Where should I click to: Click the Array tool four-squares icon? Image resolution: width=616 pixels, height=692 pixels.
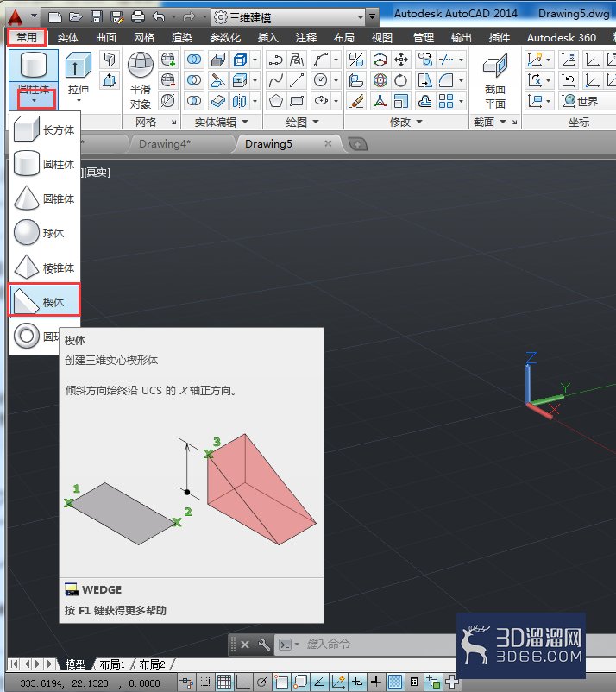click(x=446, y=101)
